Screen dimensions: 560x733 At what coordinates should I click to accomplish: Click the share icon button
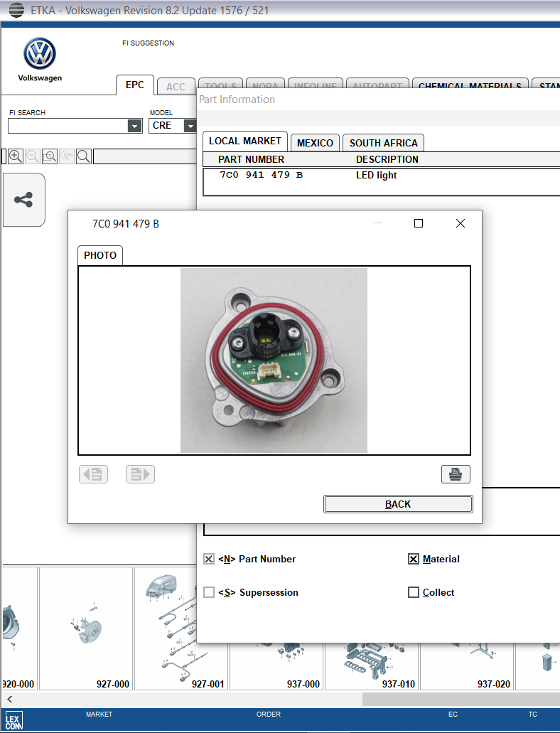[x=24, y=200]
